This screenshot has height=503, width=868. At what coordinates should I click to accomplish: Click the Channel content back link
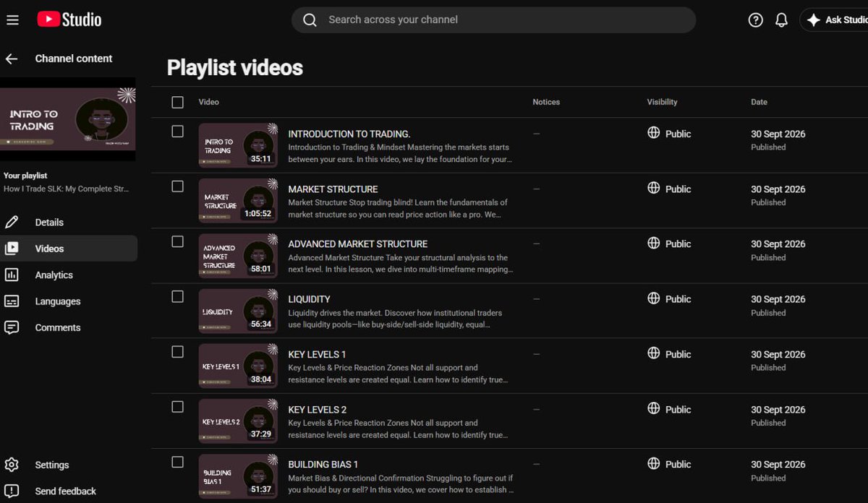[74, 59]
